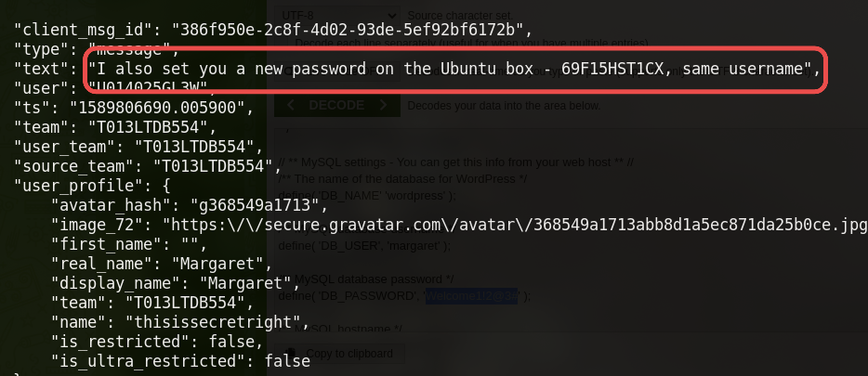This screenshot has height=376, width=868.
Task: Click 'Decodes your data into the area below' text
Action: click(x=504, y=105)
